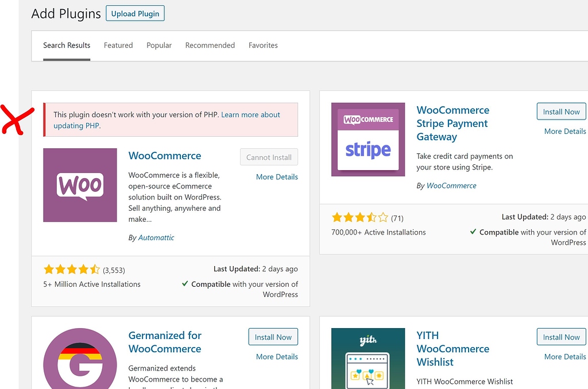This screenshot has height=389, width=588.
Task: Install the WooCommerce Stripe Payment Gateway
Action: point(561,111)
